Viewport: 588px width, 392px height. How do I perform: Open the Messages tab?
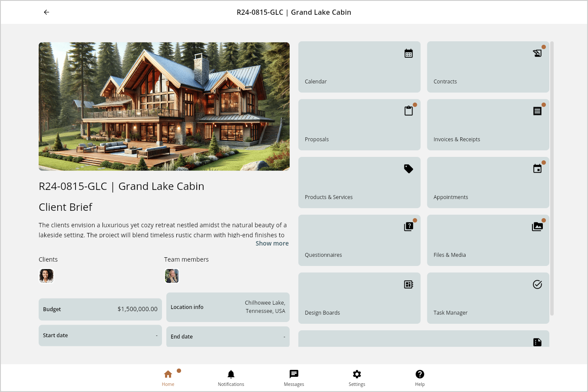294,378
